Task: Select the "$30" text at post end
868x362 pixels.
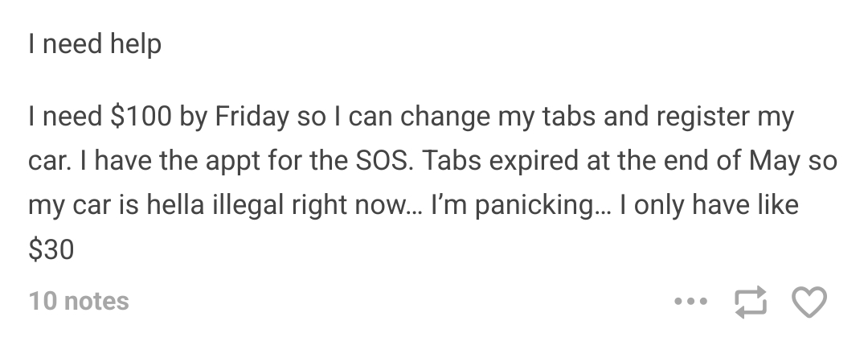Action: [51, 249]
